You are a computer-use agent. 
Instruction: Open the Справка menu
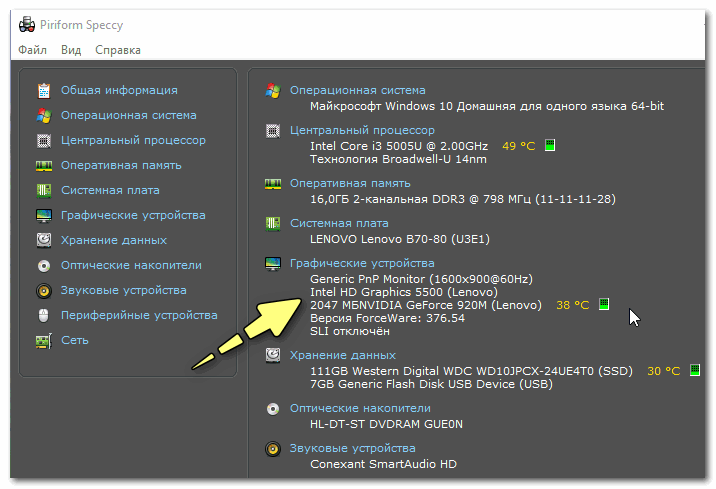pos(118,50)
